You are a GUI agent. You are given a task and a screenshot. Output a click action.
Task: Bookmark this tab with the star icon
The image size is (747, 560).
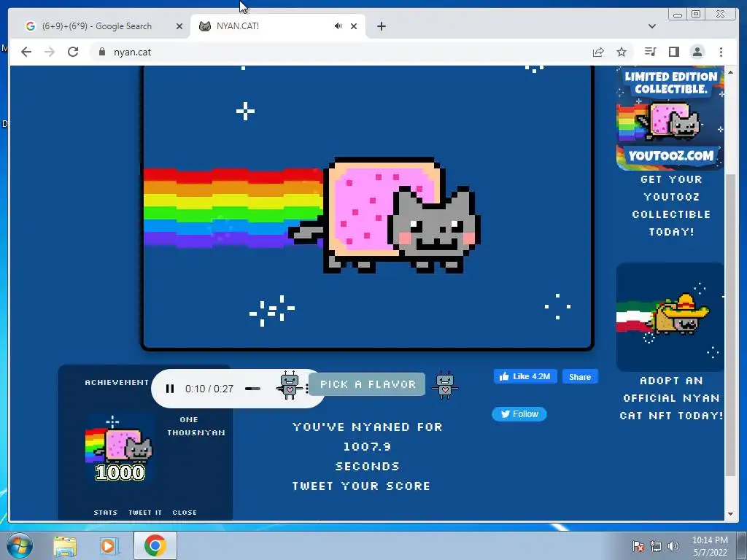tap(622, 52)
